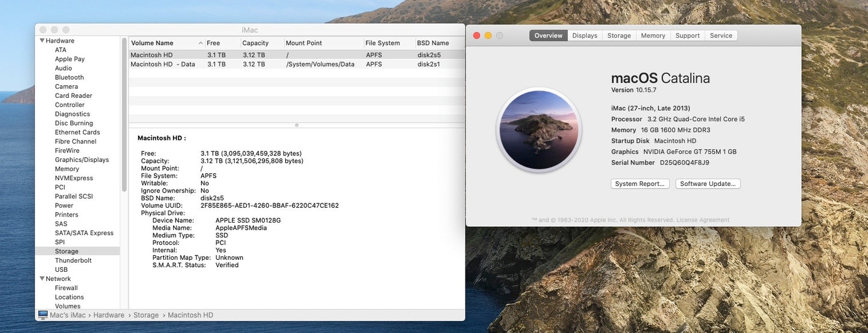Viewport: 868px width, 333px height.
Task: Open the Support tab
Action: (687, 35)
